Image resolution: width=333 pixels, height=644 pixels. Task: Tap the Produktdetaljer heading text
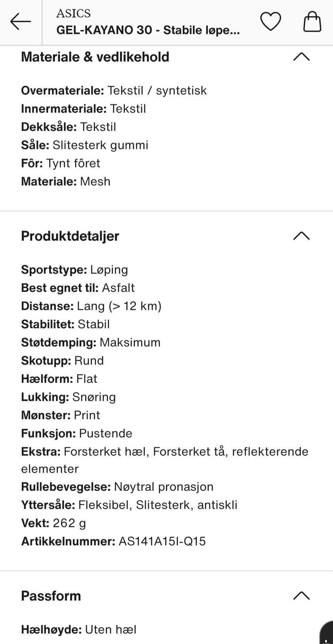click(70, 236)
